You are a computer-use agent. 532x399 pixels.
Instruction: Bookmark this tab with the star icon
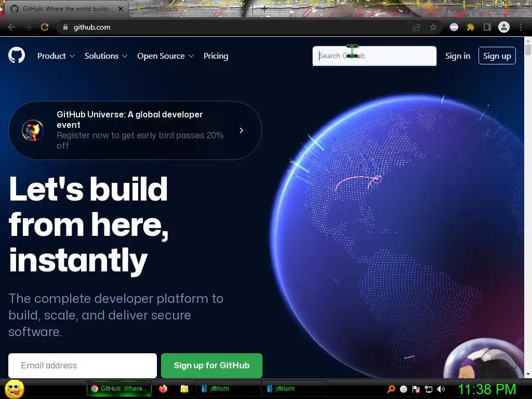click(433, 27)
